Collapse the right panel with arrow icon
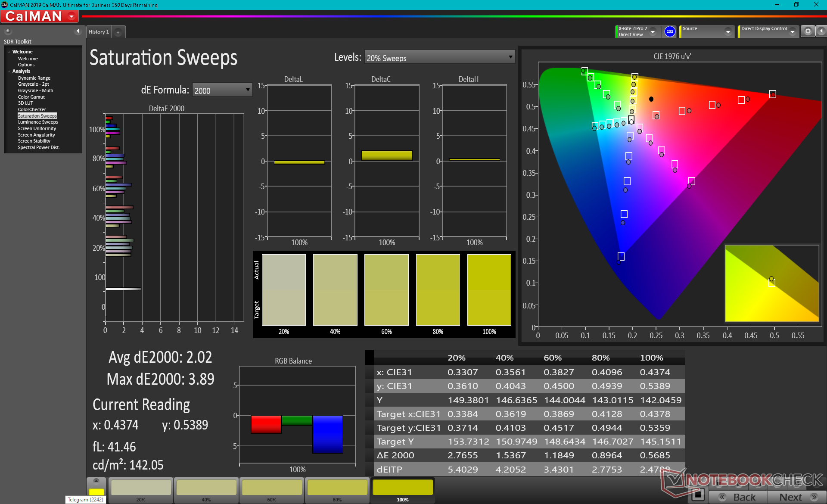This screenshot has width=827, height=504. click(x=821, y=31)
